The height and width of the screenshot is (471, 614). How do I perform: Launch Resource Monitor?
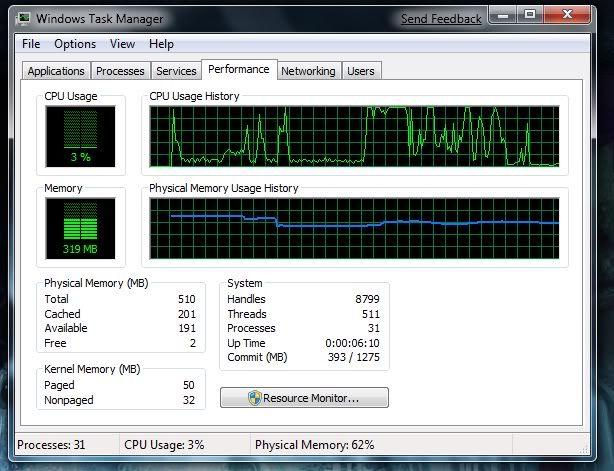point(304,398)
